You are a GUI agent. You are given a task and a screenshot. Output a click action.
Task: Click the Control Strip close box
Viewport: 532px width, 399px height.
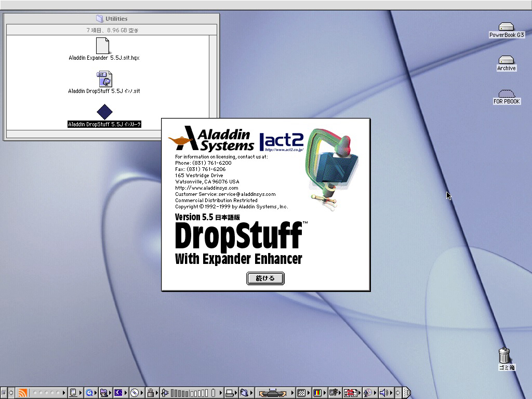tap(4, 393)
